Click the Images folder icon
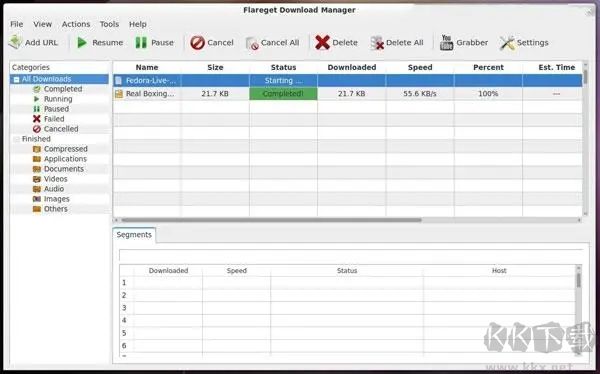The image size is (600, 374). [37, 199]
